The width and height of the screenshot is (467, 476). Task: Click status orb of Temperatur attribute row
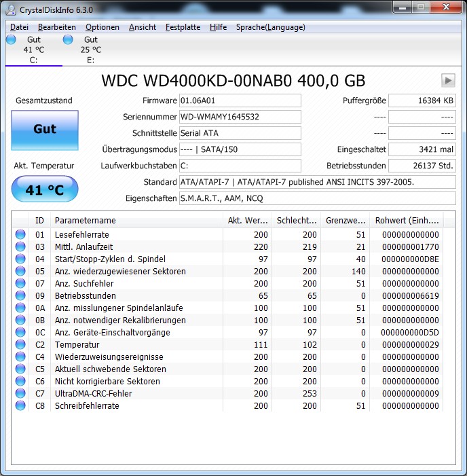[20, 344]
